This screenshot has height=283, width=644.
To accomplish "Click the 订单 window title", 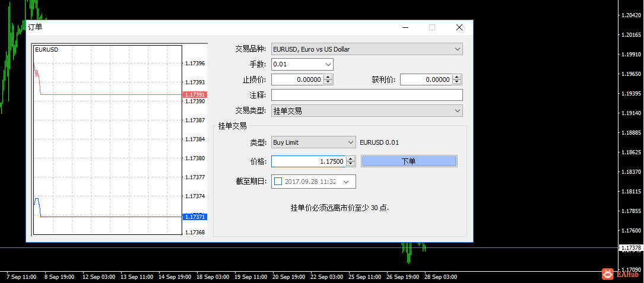I will point(35,27).
